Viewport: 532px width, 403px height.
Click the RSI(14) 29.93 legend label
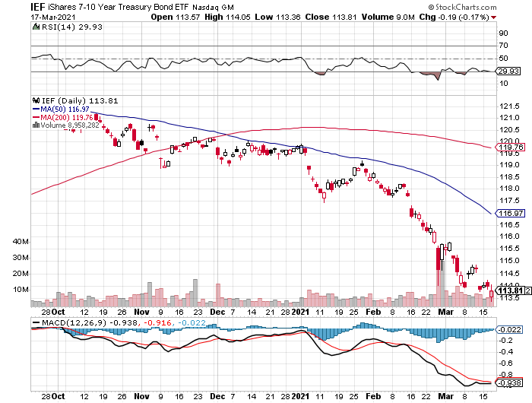(x=72, y=27)
